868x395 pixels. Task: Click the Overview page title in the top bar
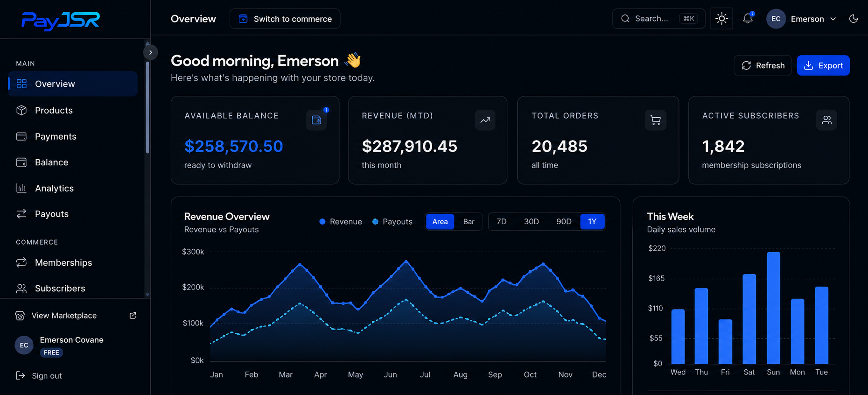193,19
